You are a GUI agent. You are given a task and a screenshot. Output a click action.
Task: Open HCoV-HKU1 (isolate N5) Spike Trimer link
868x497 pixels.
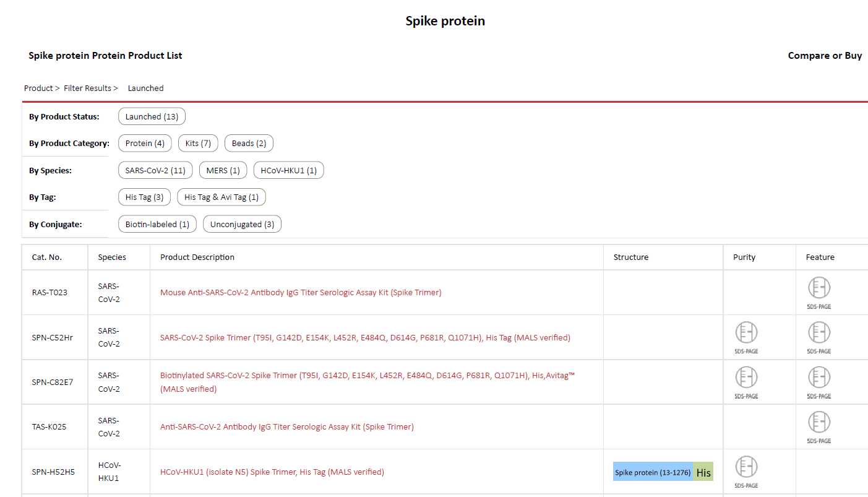tap(272, 472)
